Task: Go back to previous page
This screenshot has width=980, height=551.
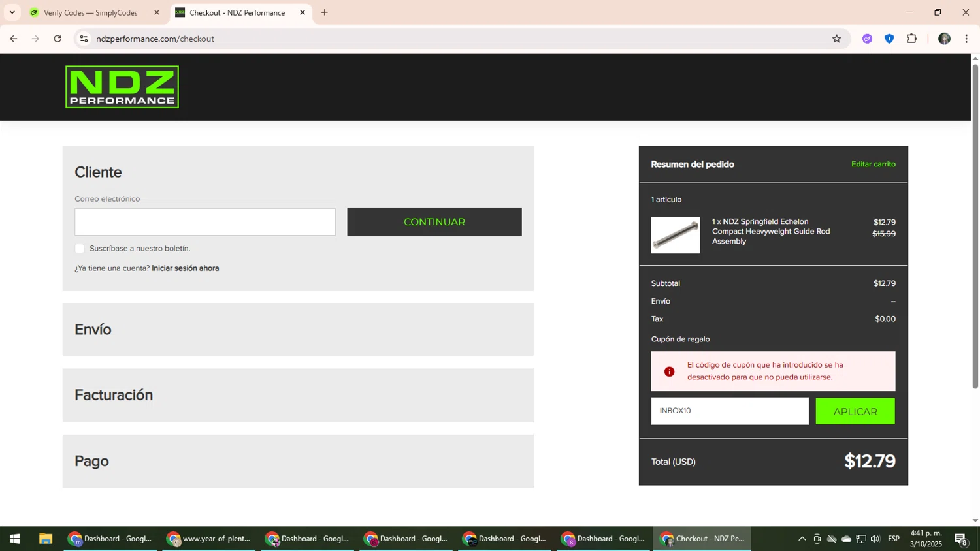Action: pos(13,39)
